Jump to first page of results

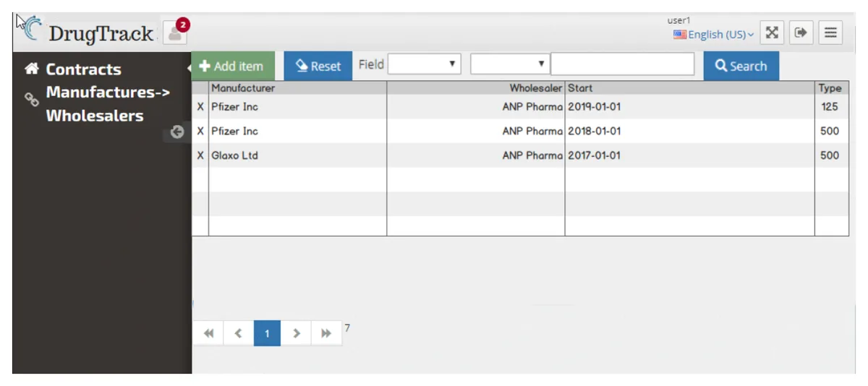coord(208,333)
